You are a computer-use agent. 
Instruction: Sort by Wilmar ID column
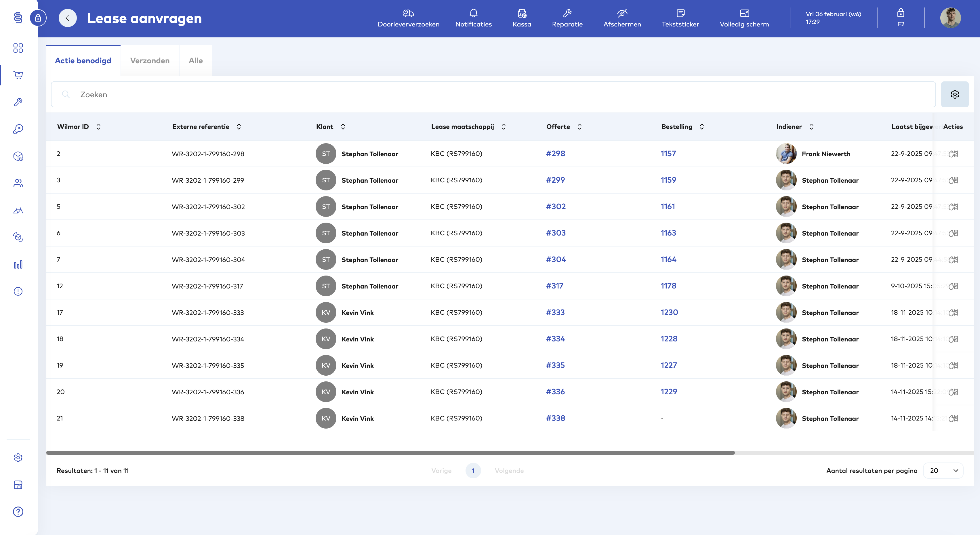(x=98, y=127)
